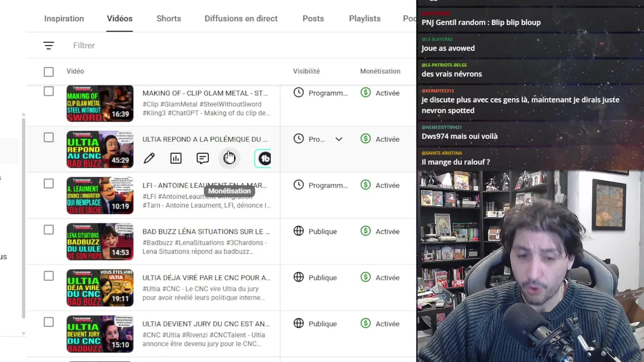Click the TubeBuddy icon in hovered row

[x=264, y=158]
